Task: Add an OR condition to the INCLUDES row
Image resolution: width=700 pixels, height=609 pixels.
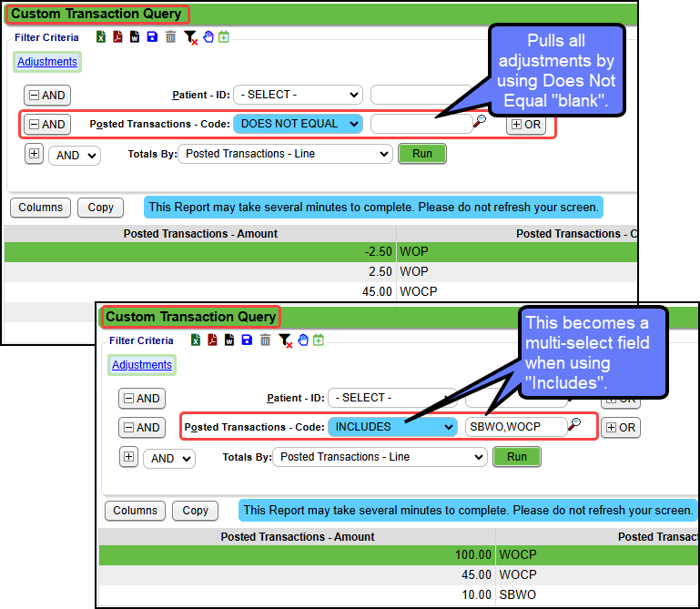Action: pyautogui.click(x=621, y=427)
